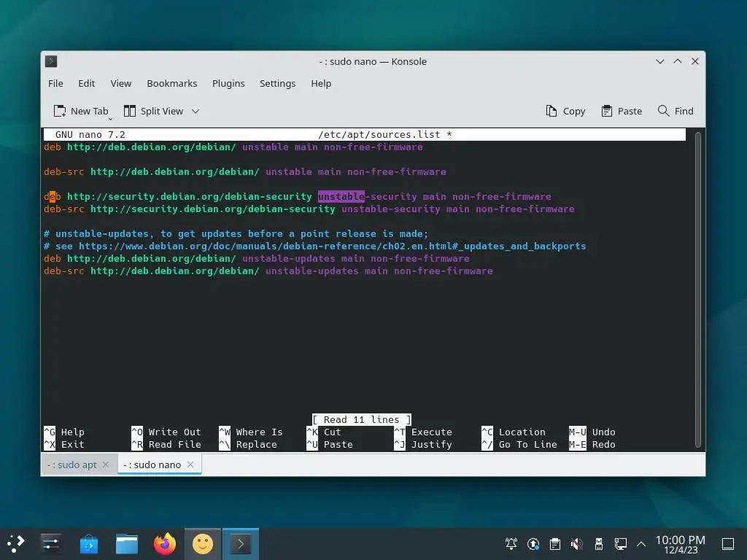Launch Firefox from the taskbar
Screen dimensions: 747x560
pos(165,544)
